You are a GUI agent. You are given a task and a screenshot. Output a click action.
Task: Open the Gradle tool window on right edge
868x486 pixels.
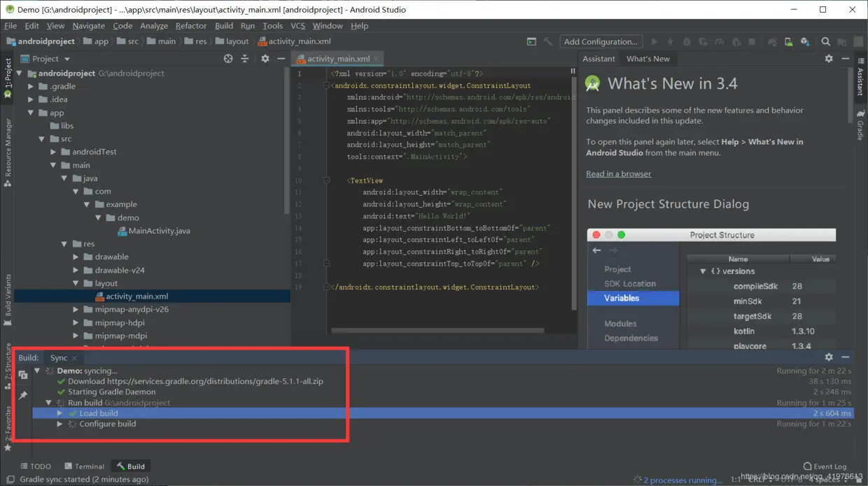pos(860,124)
